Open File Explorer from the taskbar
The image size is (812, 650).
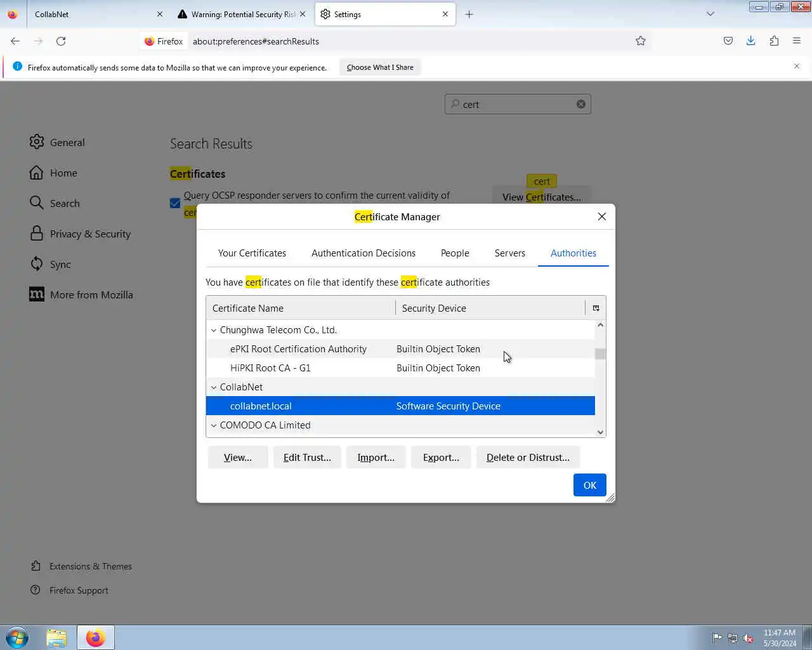56,637
